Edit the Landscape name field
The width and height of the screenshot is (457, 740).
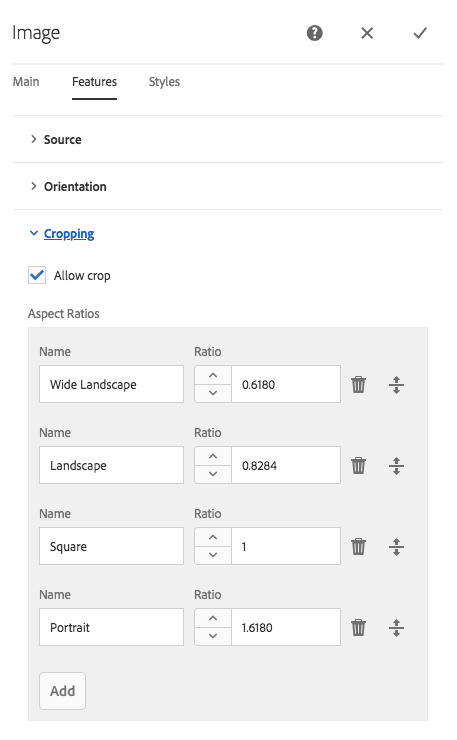point(111,465)
